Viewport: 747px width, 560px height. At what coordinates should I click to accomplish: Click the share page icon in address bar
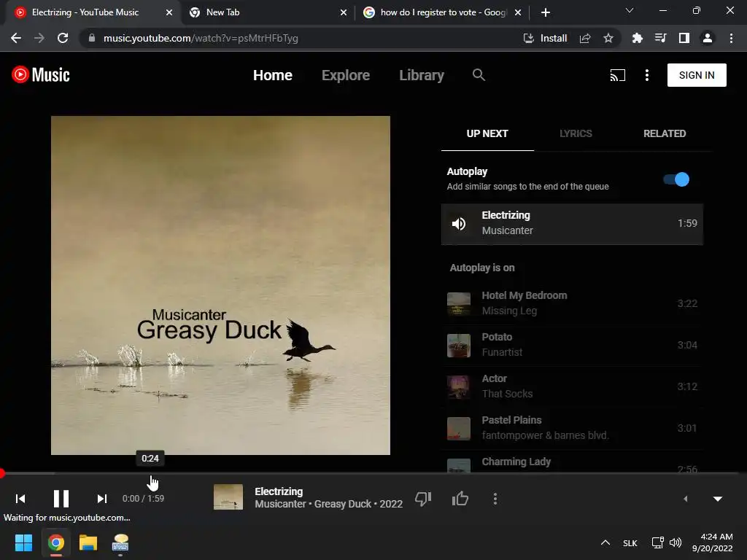point(585,38)
